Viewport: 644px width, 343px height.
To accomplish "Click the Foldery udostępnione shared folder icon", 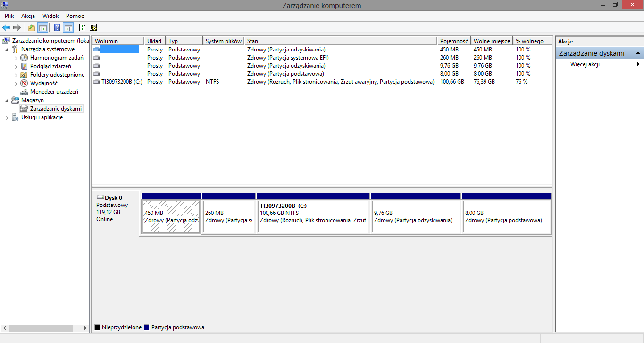I will tap(24, 75).
